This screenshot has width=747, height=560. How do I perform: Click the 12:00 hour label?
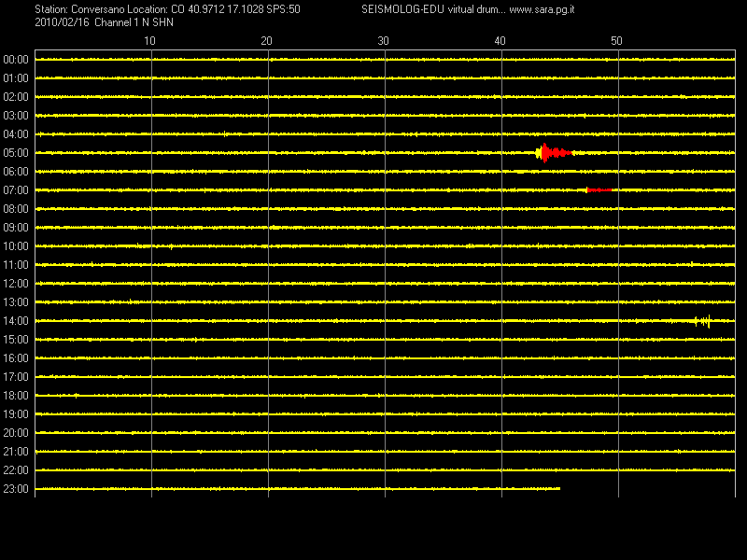(16, 284)
